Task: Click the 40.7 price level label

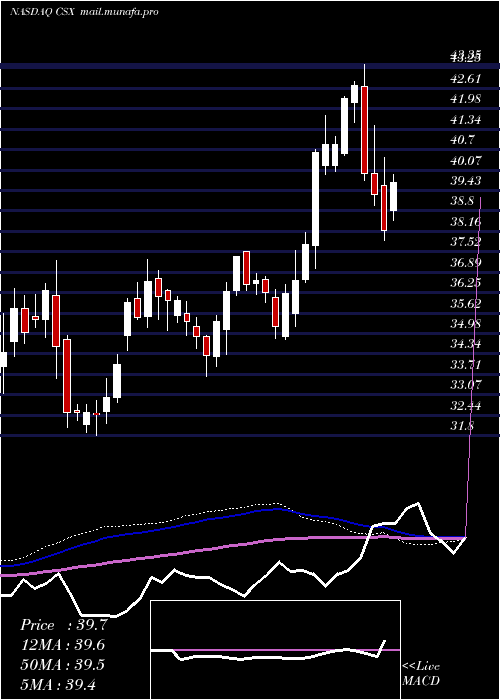Action: pyautogui.click(x=462, y=140)
